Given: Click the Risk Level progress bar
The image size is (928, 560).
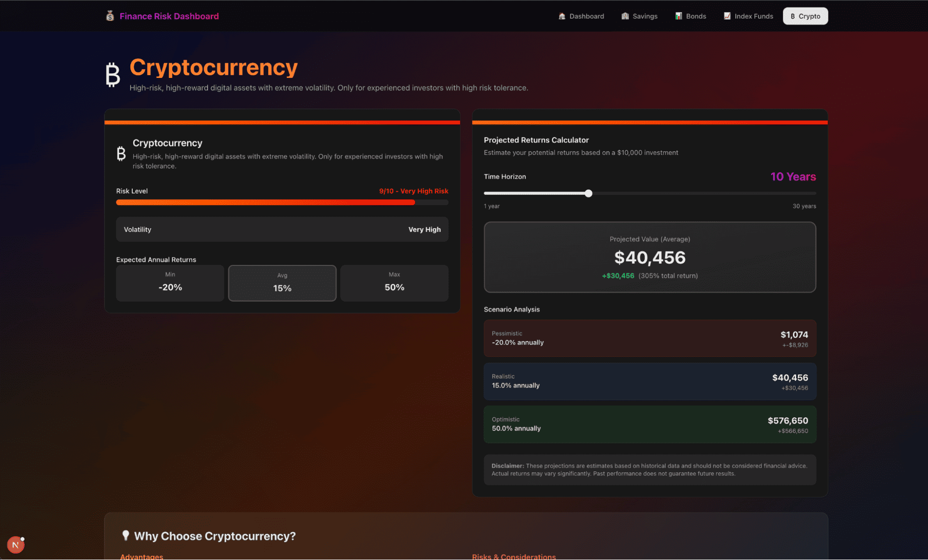Looking at the screenshot, I should coord(282,202).
